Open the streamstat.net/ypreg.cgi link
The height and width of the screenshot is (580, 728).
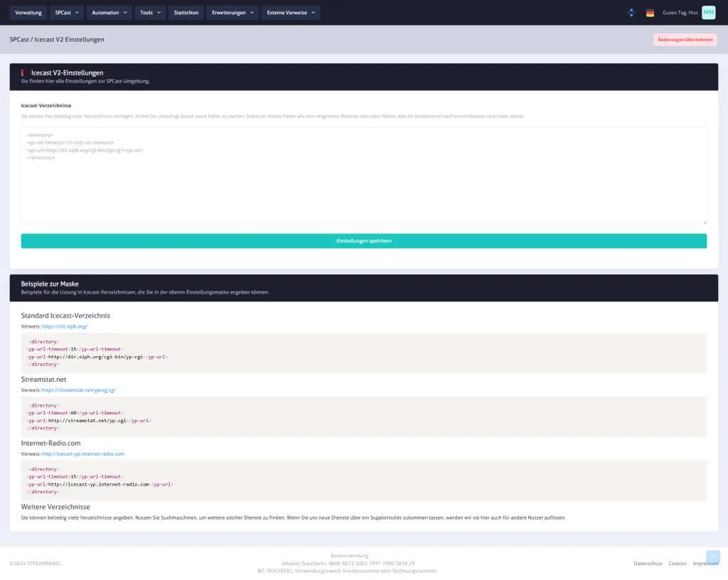click(x=78, y=390)
